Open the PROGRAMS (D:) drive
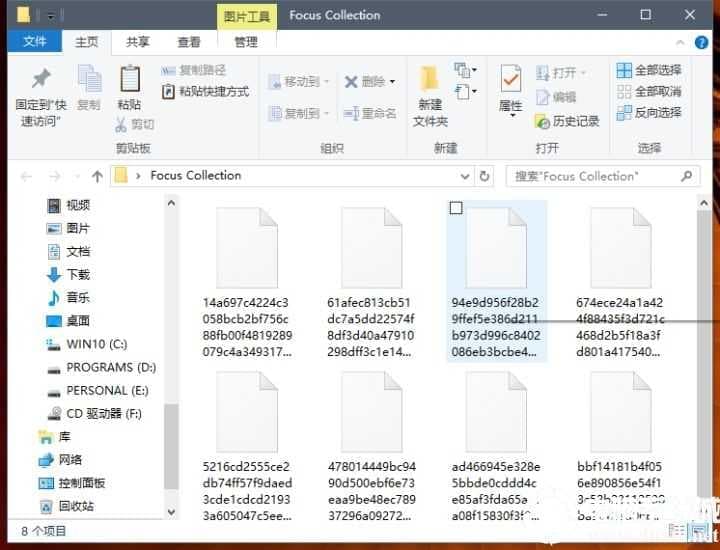Image resolution: width=720 pixels, height=550 pixels. click(101, 367)
